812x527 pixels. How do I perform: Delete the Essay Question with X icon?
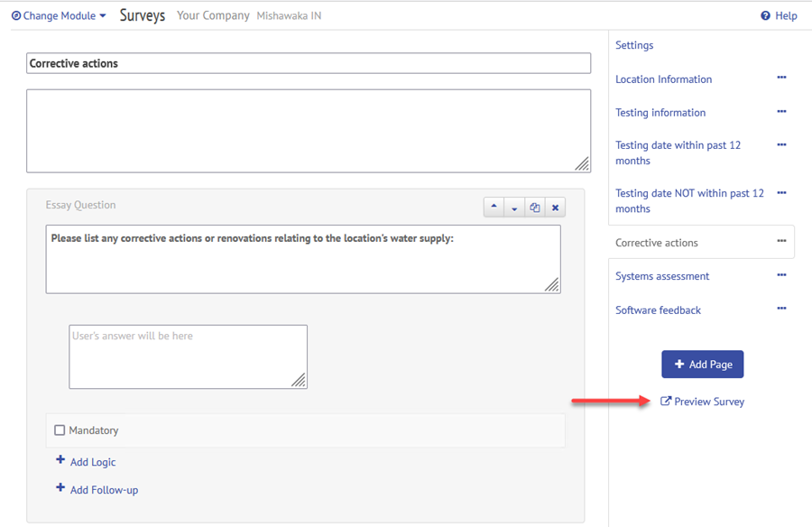pyautogui.click(x=555, y=208)
